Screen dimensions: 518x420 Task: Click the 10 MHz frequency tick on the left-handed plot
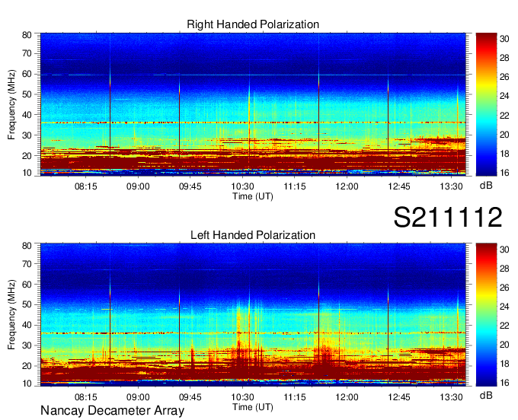pos(27,383)
